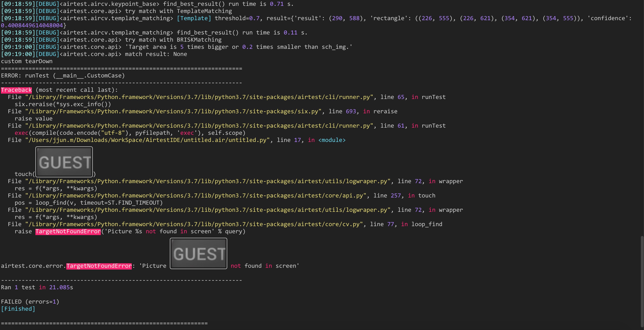Click the highlighted Traceback keyword
This screenshot has width=644, height=330.
coord(16,90)
